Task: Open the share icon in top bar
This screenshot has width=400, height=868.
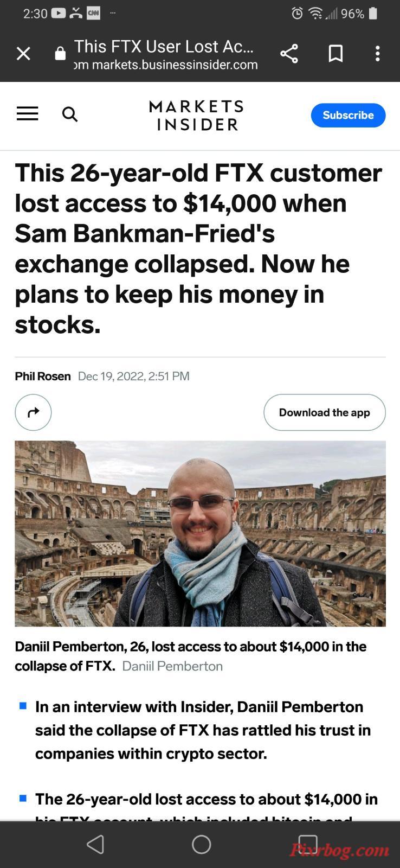Action: pos(289,54)
